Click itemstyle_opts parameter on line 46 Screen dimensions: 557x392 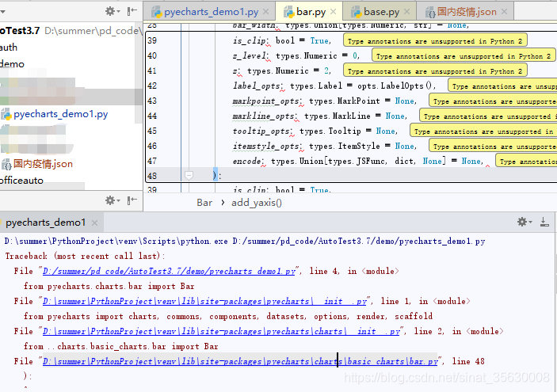click(x=266, y=147)
